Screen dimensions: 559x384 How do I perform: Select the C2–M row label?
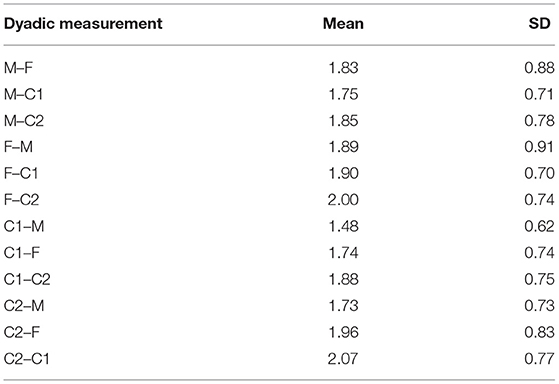click(24, 306)
